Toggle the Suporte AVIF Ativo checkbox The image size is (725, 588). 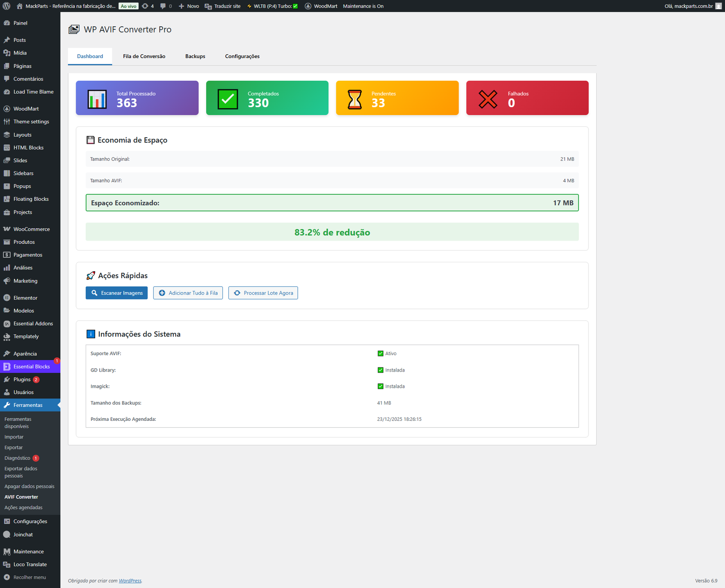pyautogui.click(x=380, y=353)
